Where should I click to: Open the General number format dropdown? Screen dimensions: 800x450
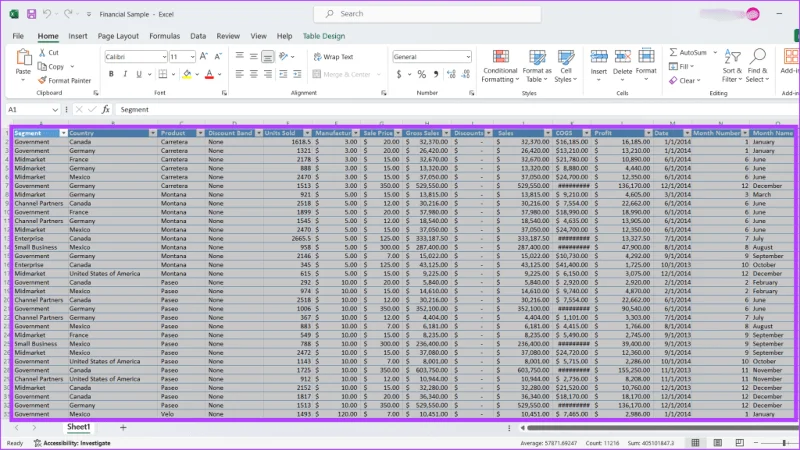click(x=468, y=57)
